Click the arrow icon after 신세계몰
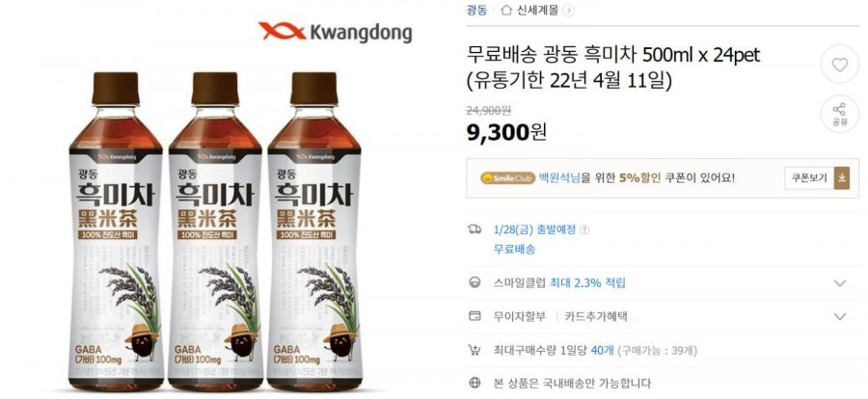868x399 pixels. 569,10
